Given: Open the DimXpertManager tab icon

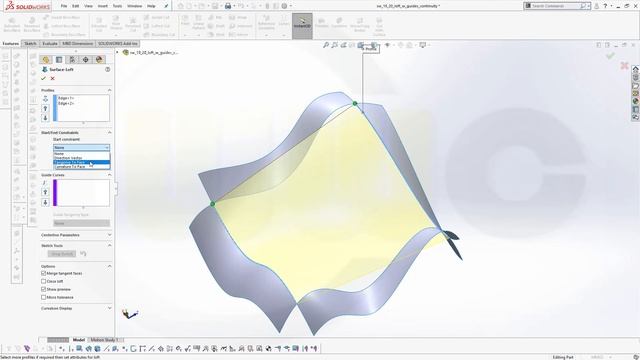Looking at the screenshot, I should tap(86, 60).
